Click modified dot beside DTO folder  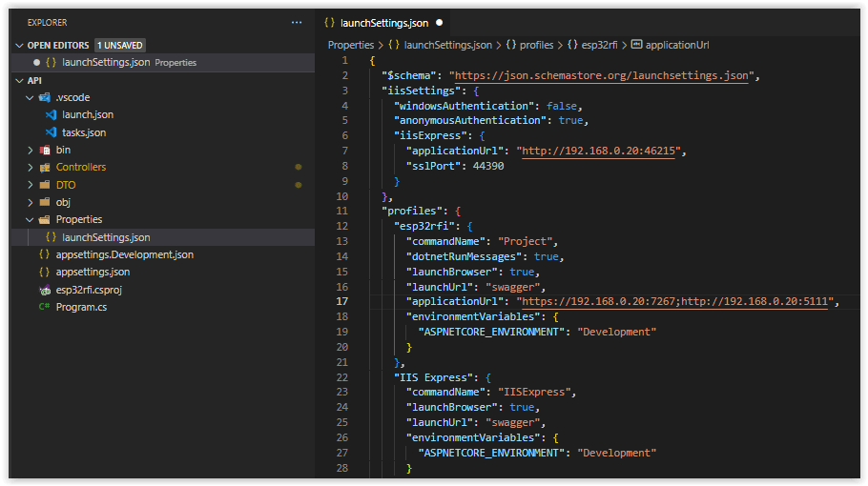click(x=299, y=185)
